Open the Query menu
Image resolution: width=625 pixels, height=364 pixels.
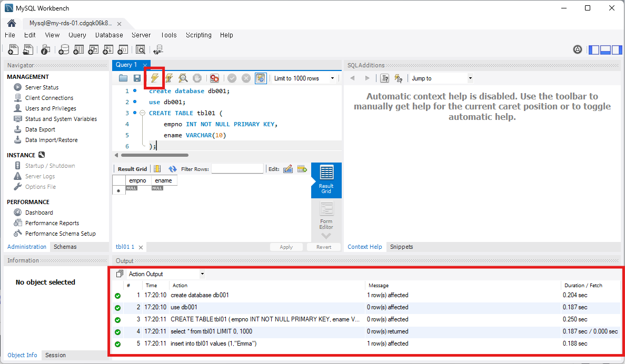pos(77,35)
